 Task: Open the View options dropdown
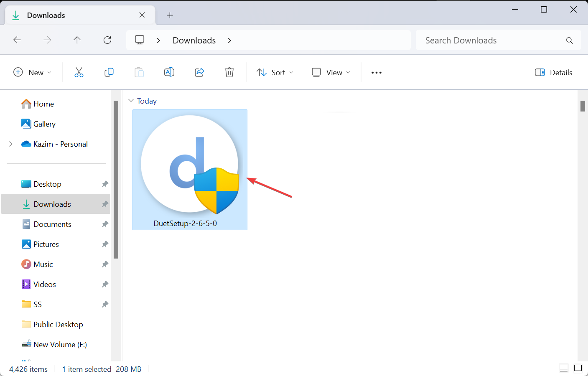331,72
